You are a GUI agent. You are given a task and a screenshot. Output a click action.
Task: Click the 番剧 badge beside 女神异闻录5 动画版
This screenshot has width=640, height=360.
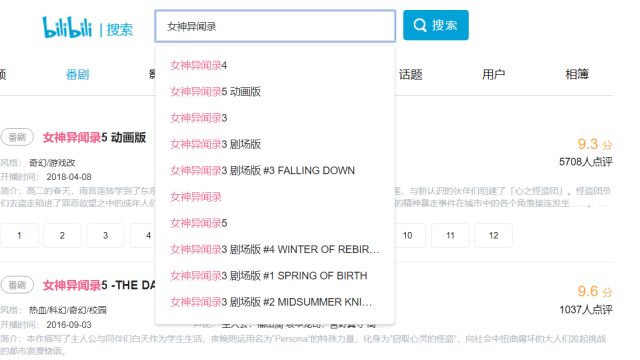click(x=17, y=138)
